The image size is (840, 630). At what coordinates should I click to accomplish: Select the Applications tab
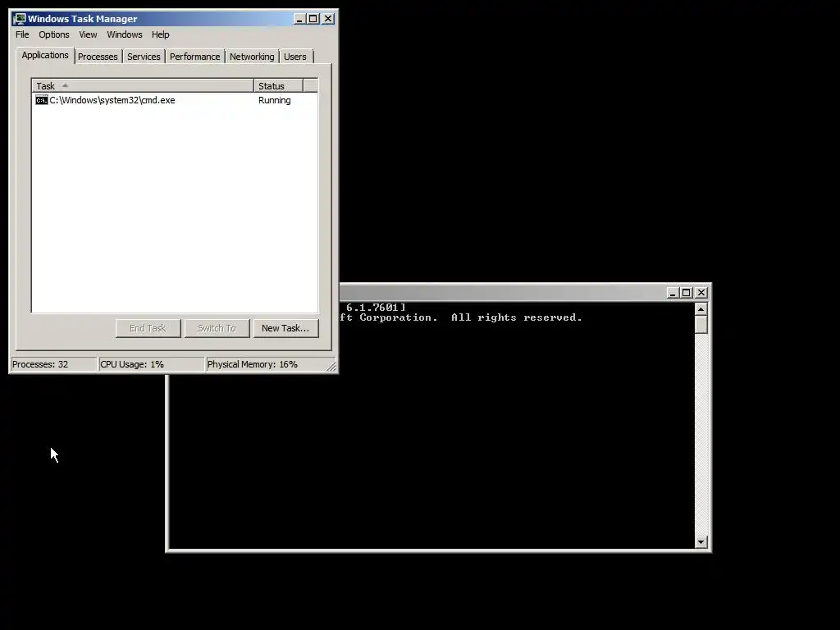[x=45, y=55]
